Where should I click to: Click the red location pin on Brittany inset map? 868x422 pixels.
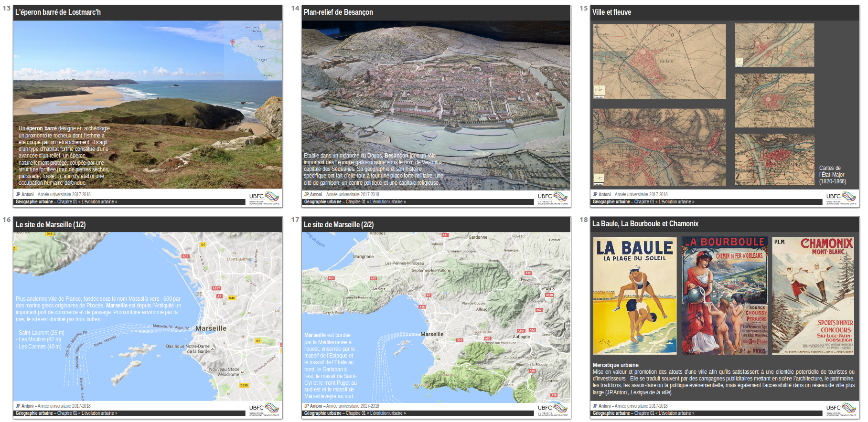233,42
